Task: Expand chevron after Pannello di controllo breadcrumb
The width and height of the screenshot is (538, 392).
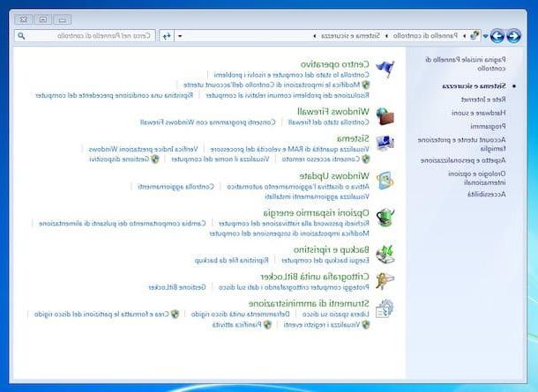Action: pos(386,35)
